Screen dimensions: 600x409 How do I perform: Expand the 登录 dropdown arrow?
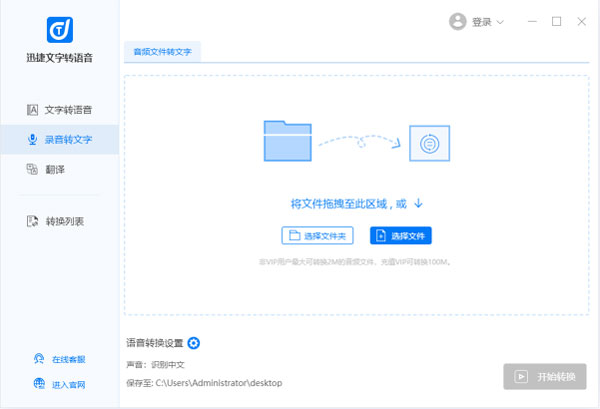click(x=500, y=22)
